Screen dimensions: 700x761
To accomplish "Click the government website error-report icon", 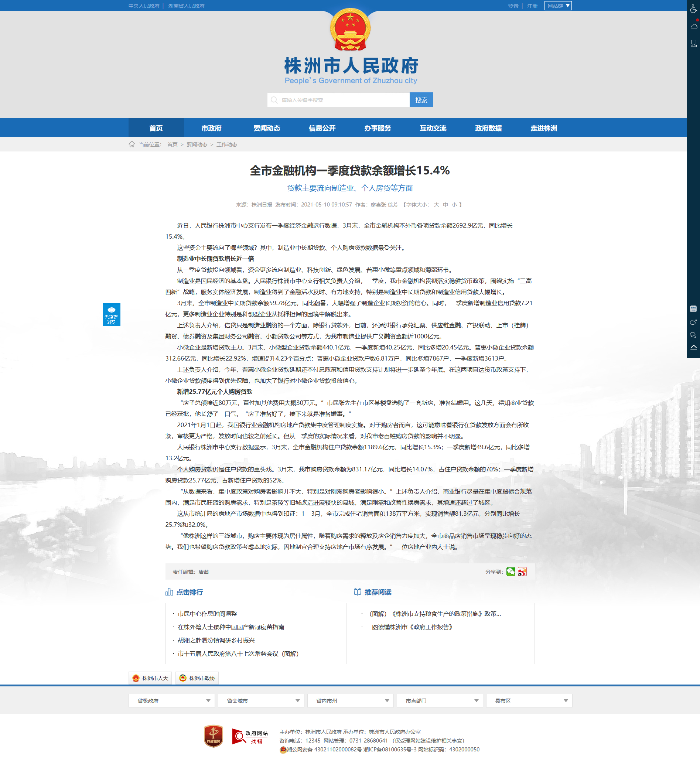I will coord(250,736).
